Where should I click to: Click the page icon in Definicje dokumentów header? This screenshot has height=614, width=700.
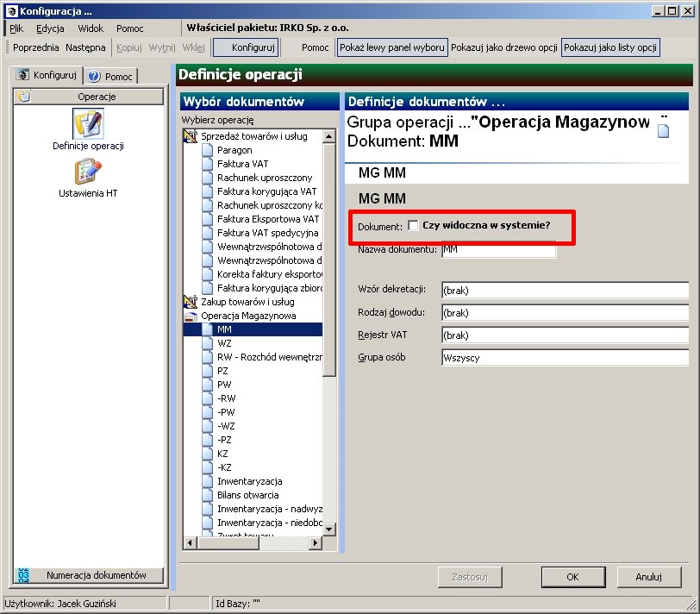point(664,130)
